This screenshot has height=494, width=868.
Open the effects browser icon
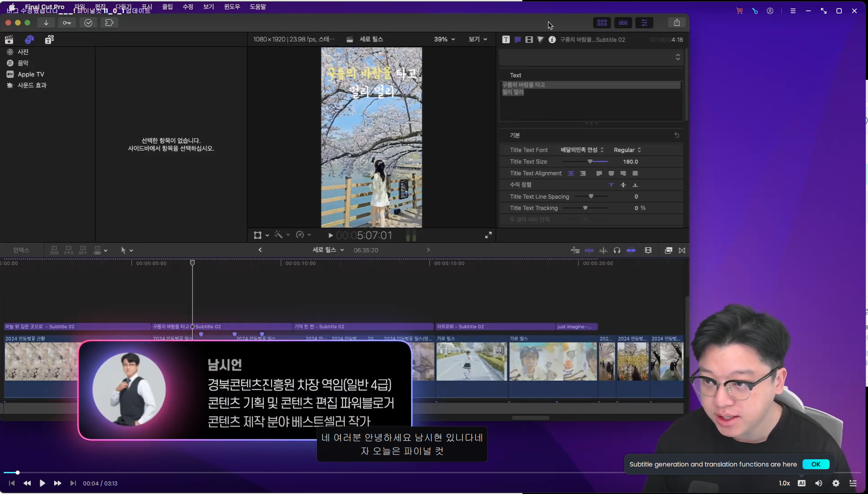[668, 250]
